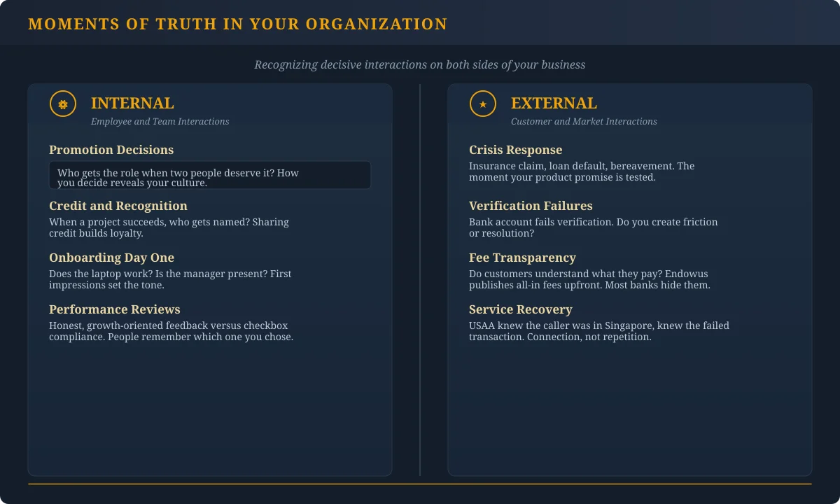Screen dimensions: 840x504
Task: Select the EXTERNAL section heading
Action: click(554, 103)
